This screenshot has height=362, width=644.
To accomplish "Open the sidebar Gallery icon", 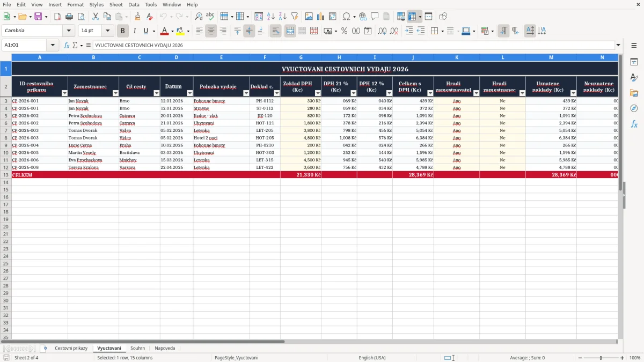I will pyautogui.click(x=634, y=93).
